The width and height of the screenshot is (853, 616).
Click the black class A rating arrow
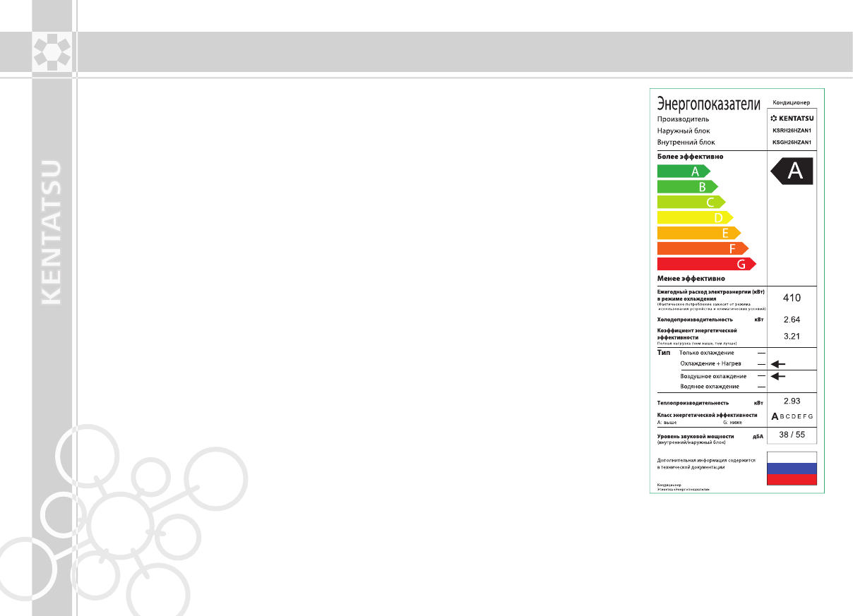(x=792, y=171)
